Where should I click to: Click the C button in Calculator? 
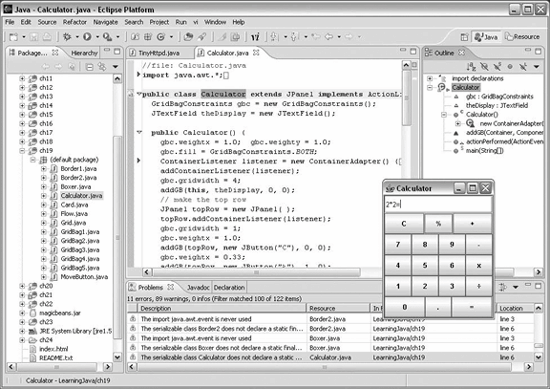click(404, 223)
